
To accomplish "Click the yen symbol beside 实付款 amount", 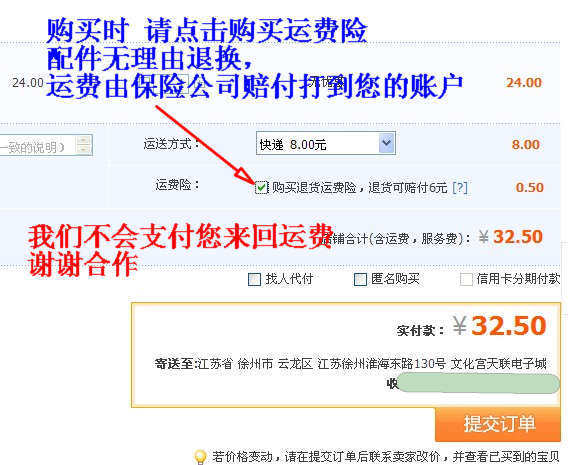I will 460,325.
